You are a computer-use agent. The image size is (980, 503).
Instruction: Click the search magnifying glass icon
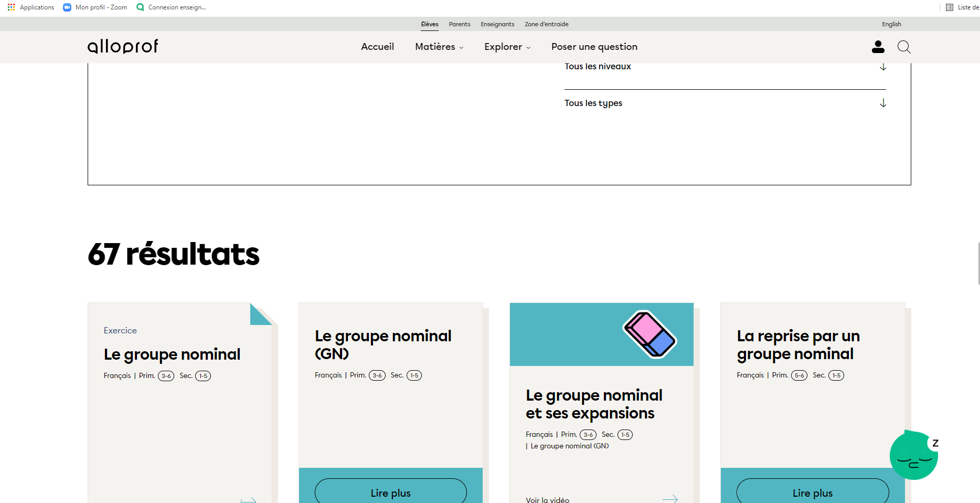[903, 47]
